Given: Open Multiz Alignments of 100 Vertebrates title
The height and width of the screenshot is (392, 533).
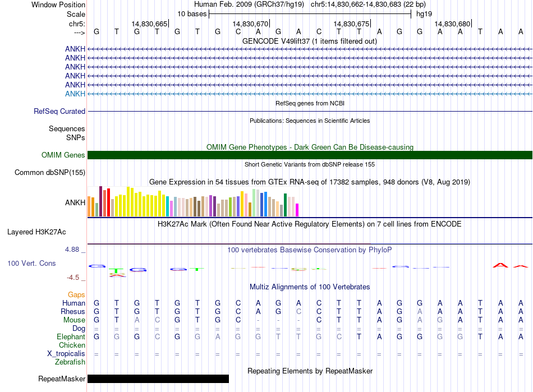Looking at the screenshot, I should click(x=310, y=287).
